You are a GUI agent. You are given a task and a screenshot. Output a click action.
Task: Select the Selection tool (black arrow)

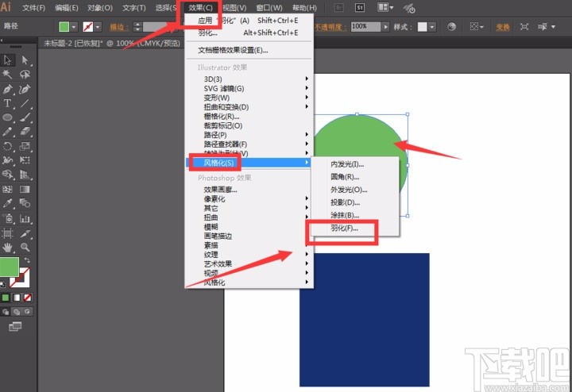pyautogui.click(x=7, y=60)
